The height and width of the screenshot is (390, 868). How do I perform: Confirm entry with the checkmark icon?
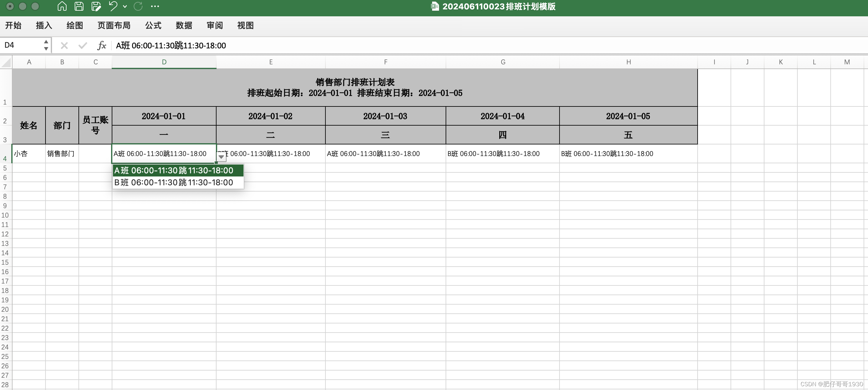pos(83,46)
